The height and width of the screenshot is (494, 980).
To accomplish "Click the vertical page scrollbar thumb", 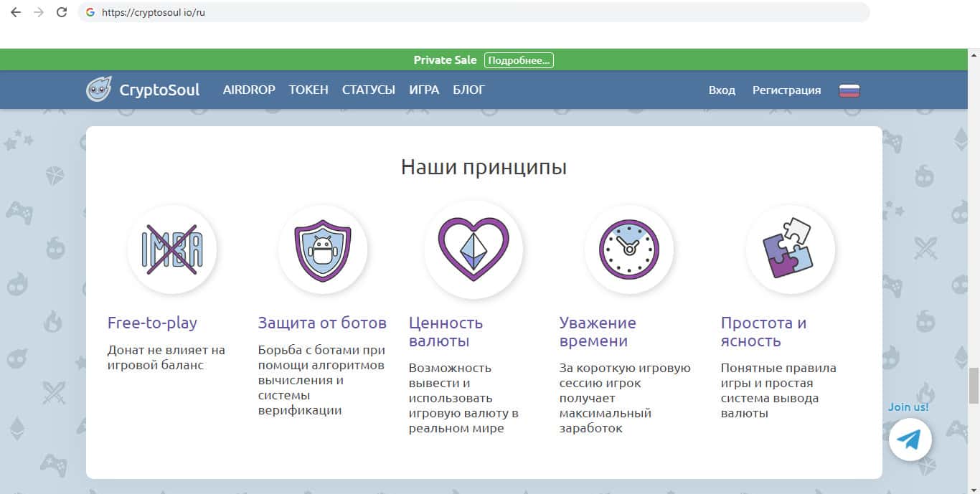I will pyautogui.click(x=974, y=385).
